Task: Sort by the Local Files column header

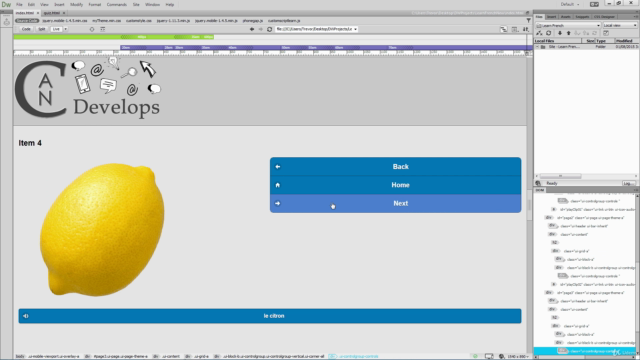Action: [558, 41]
